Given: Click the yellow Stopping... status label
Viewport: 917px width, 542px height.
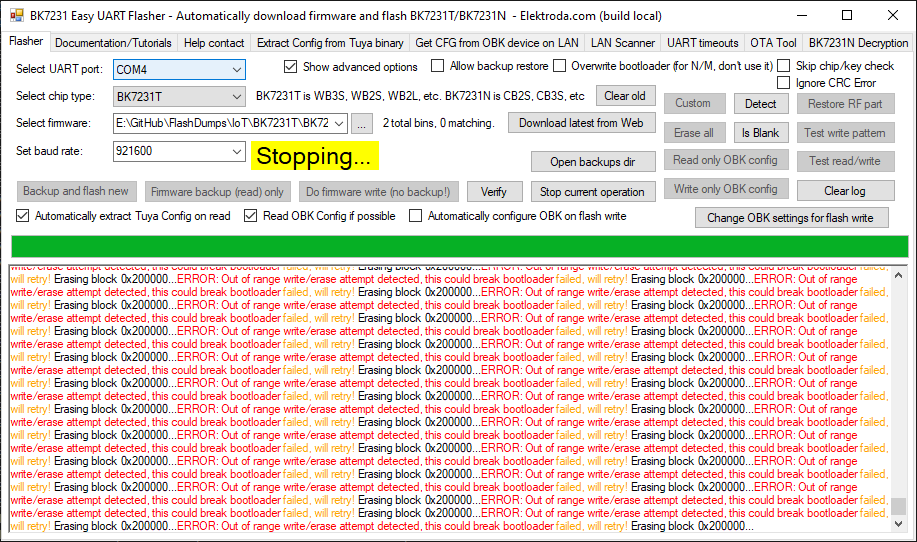Looking at the screenshot, I should pyautogui.click(x=315, y=156).
